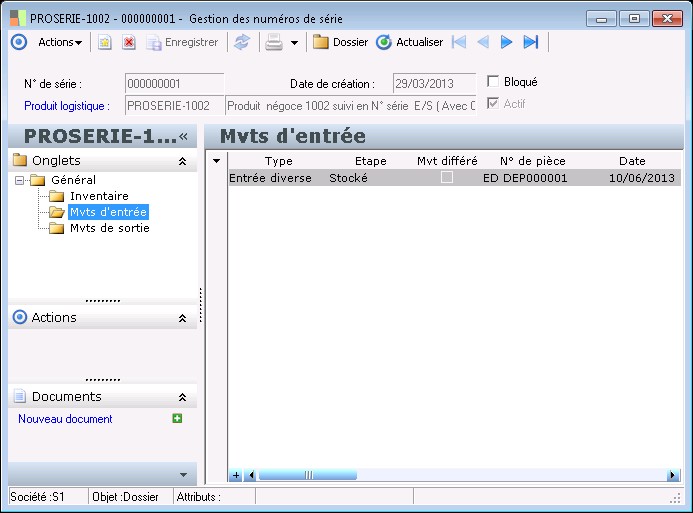The image size is (693, 513).
Task: Collapse the Général tree node
Action: pyautogui.click(x=19, y=180)
